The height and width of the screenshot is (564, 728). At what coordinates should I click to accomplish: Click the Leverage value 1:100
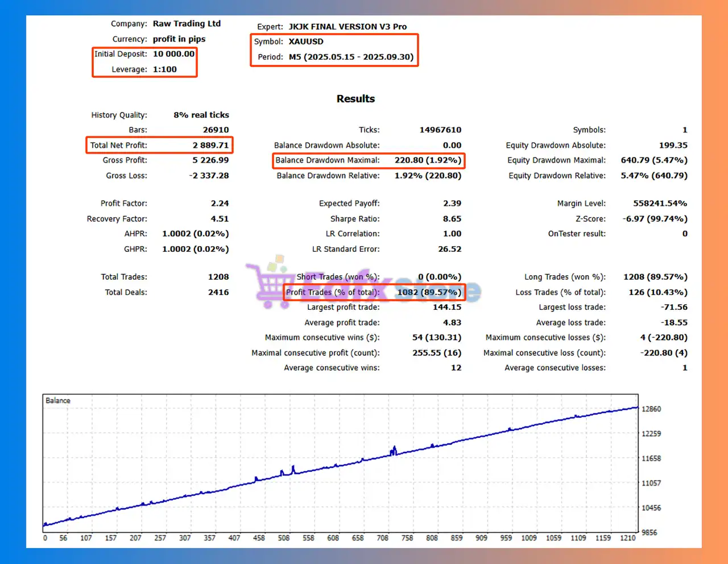point(164,69)
